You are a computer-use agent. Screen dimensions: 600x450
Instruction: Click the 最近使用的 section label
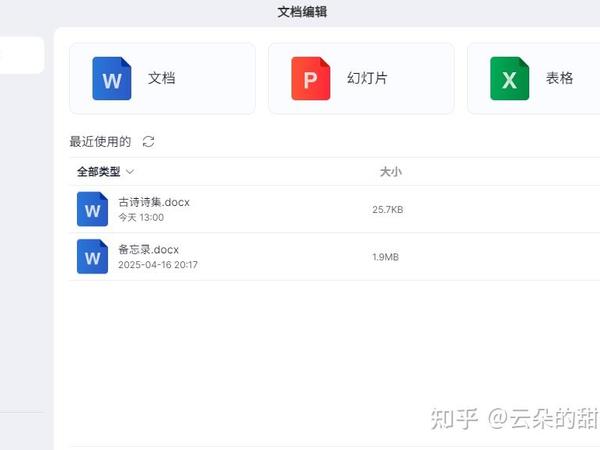100,142
